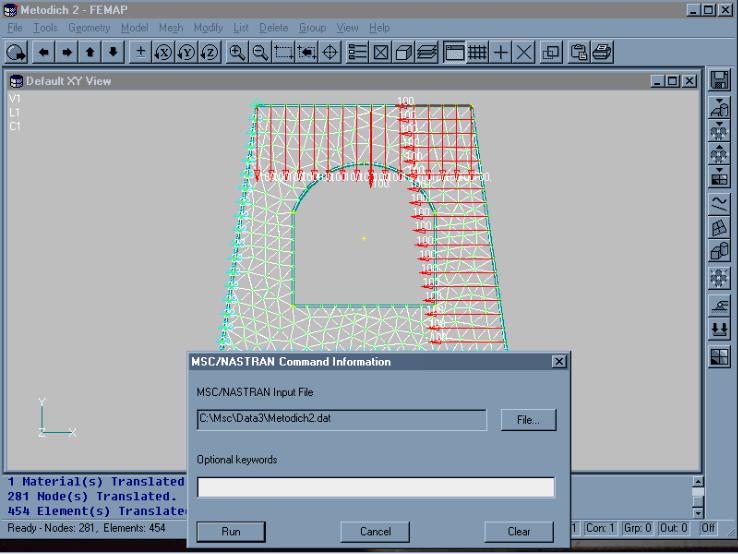Click the print icon in toolbar
This screenshot has height=554, width=738.
[602, 52]
